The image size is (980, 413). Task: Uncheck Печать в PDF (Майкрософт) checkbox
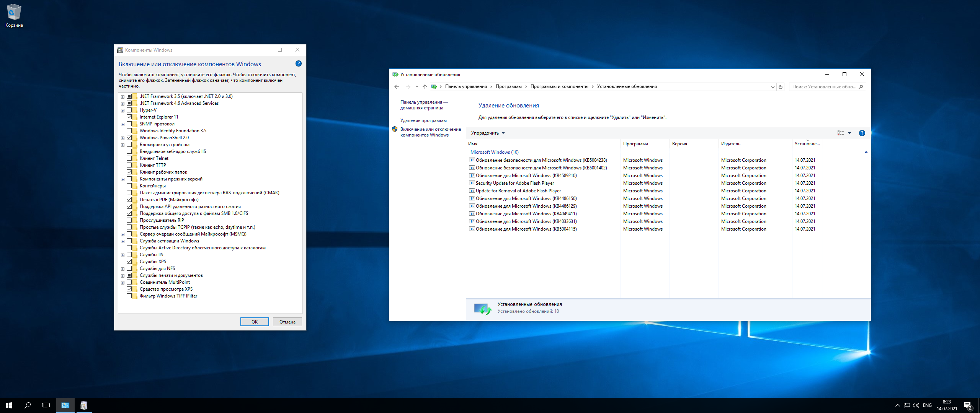click(129, 200)
